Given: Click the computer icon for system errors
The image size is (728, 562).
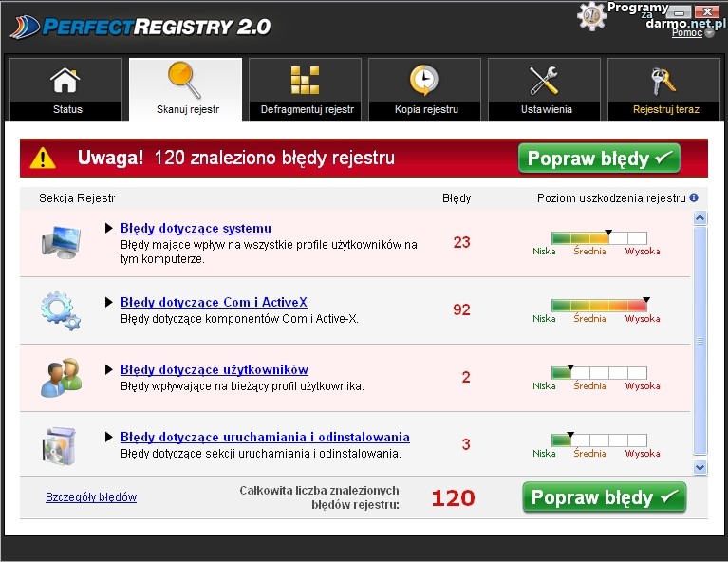Looking at the screenshot, I should pyautogui.click(x=61, y=243).
